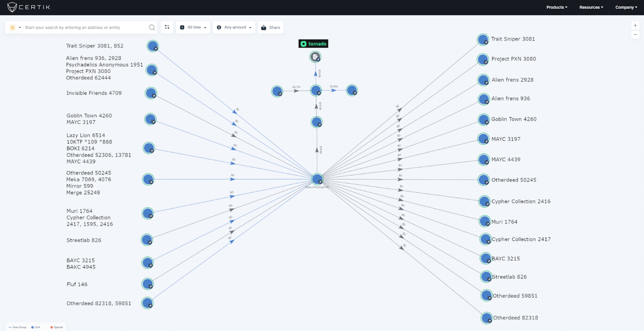The height and width of the screenshot is (331, 644).
Task: Click the Otherdeed 82318 label on right
Action: pyautogui.click(x=516, y=318)
